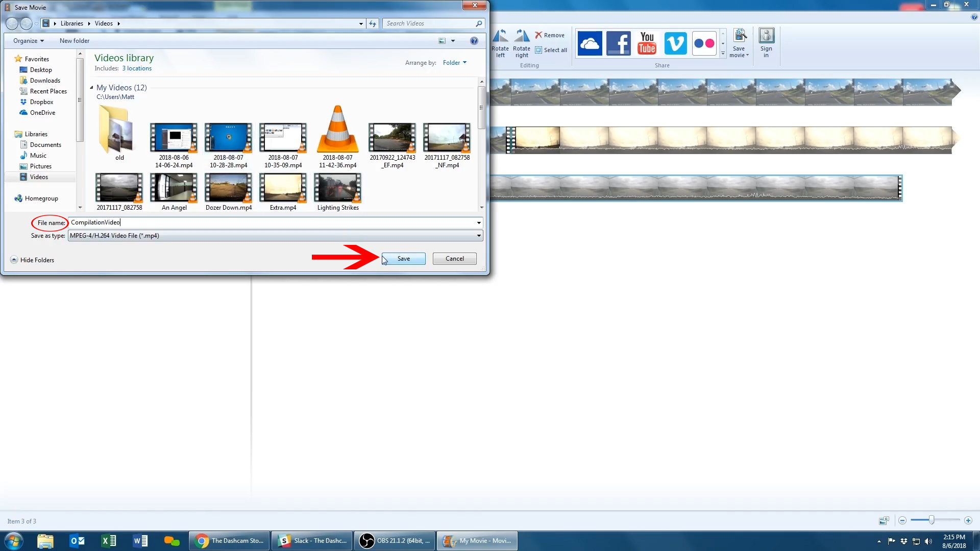Open the Organize menu

coord(29,41)
